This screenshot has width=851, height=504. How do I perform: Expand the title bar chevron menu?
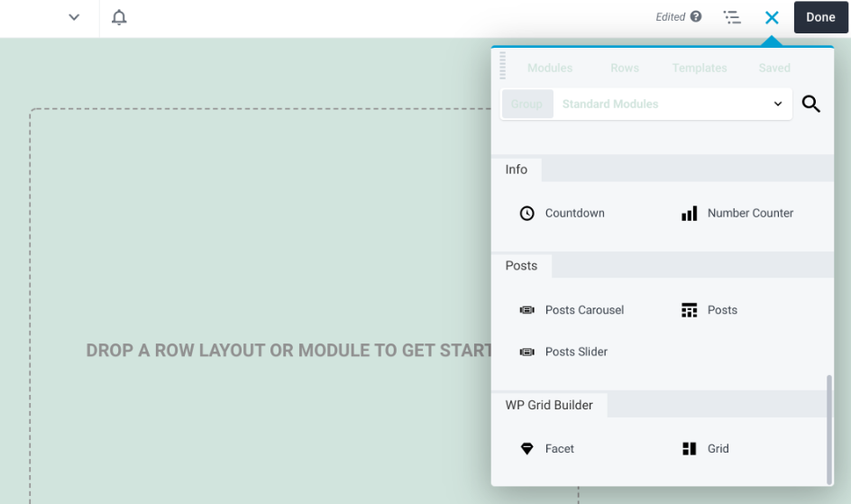click(x=74, y=17)
